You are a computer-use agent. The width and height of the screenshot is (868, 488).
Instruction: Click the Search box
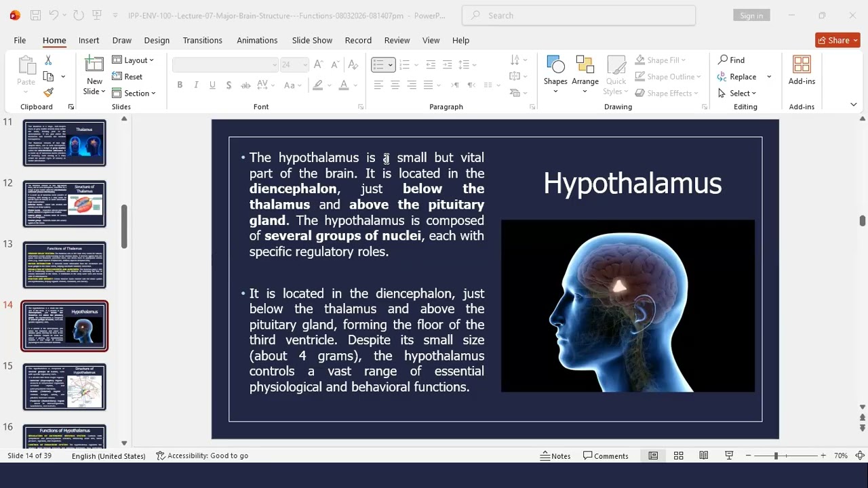(578, 15)
